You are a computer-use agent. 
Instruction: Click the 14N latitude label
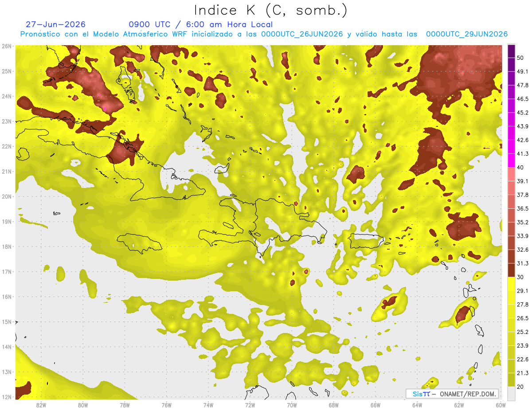(x=7, y=347)
